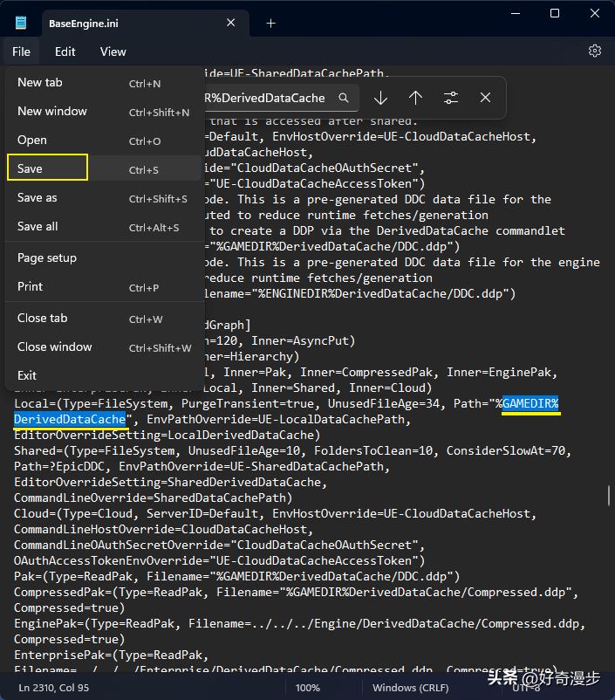Click Page setup in File menu
This screenshot has height=700, width=615.
[x=47, y=257]
